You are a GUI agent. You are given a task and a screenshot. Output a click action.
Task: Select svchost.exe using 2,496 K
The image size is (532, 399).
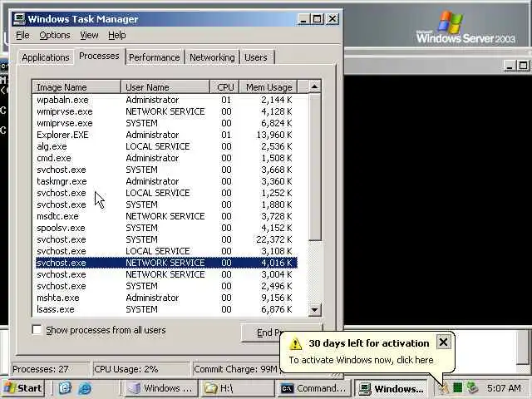click(166, 286)
